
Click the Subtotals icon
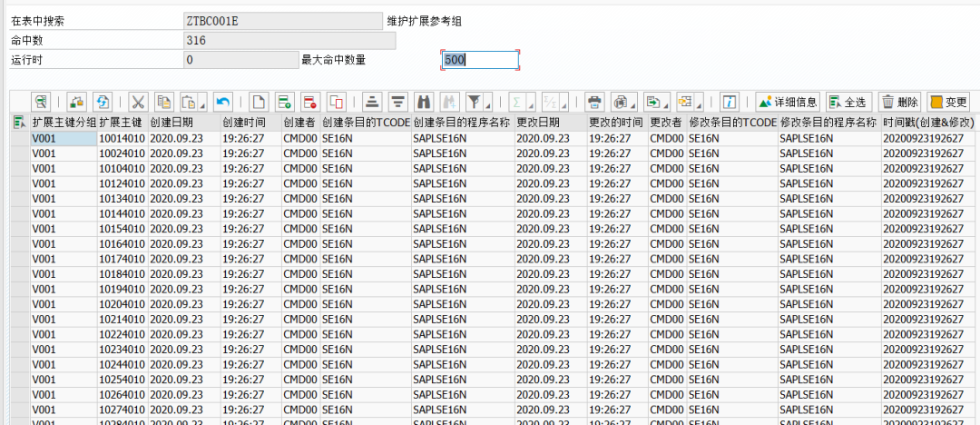(x=549, y=102)
